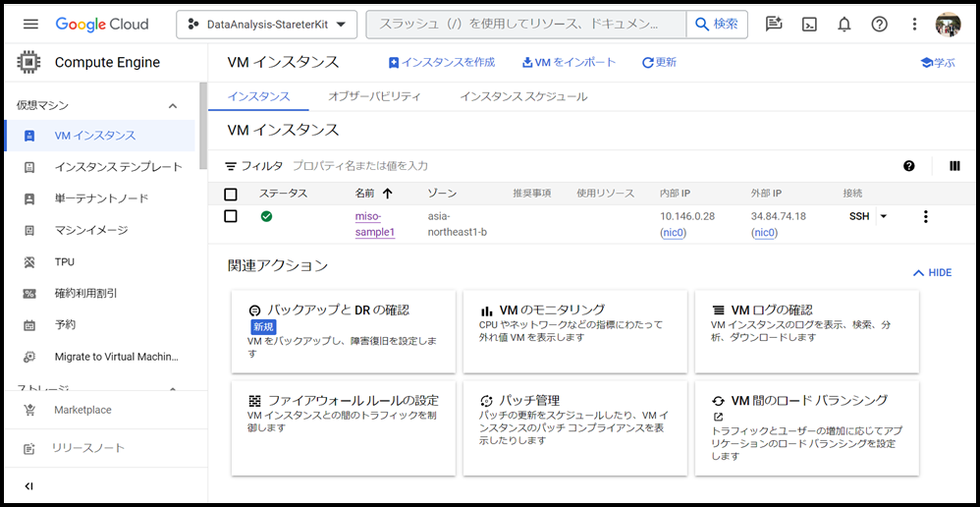This screenshot has width=980, height=507.
Task: Click the TPU sidebar item
Action: (x=65, y=262)
